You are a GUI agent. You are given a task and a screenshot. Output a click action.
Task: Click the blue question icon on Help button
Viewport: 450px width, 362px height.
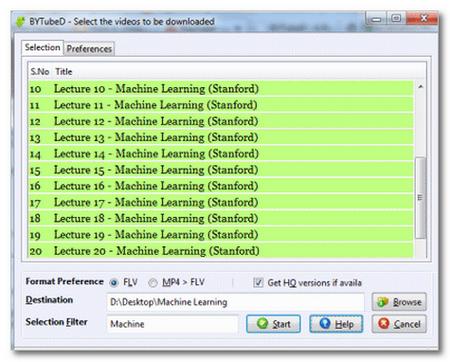tap(325, 323)
